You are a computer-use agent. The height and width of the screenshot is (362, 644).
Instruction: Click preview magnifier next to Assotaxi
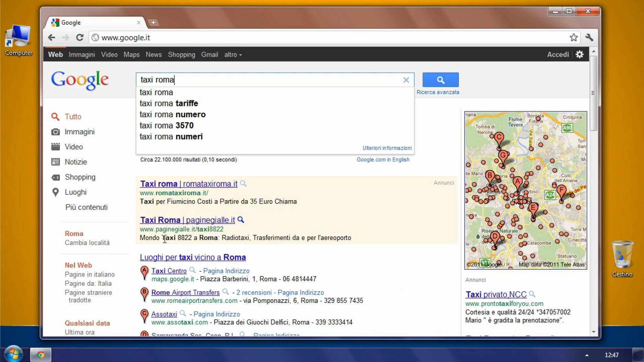[x=183, y=313]
